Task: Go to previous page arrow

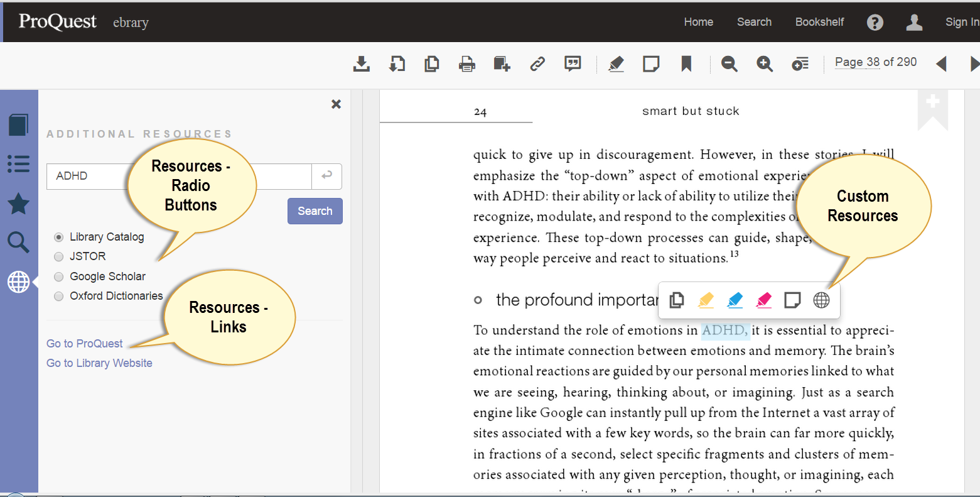Action: coord(941,63)
